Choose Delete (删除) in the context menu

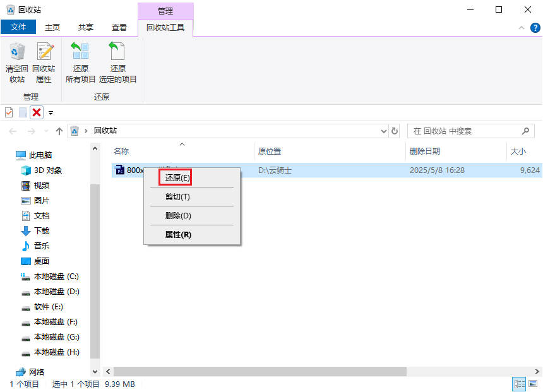point(178,216)
